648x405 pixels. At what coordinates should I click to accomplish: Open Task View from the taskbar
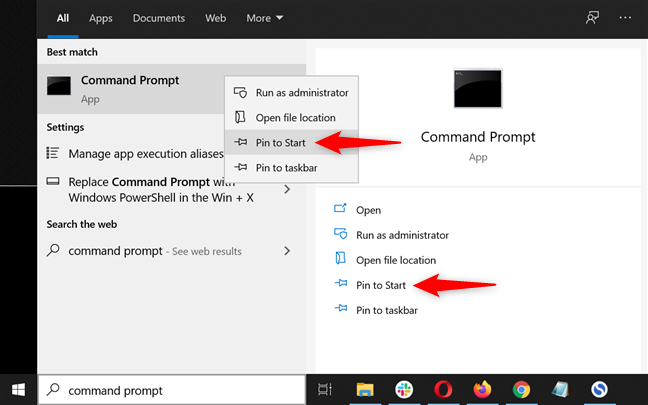pos(325,389)
